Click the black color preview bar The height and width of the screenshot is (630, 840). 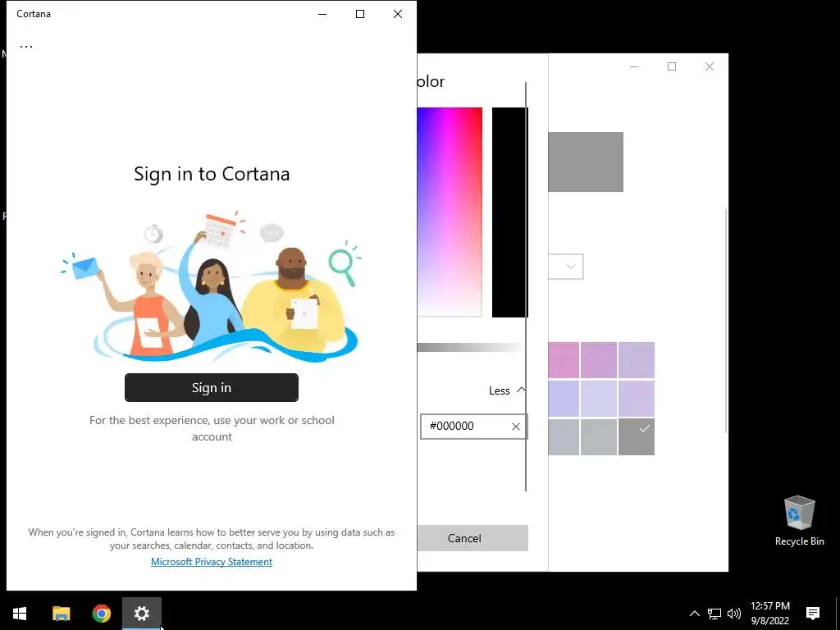pyautogui.click(x=509, y=212)
